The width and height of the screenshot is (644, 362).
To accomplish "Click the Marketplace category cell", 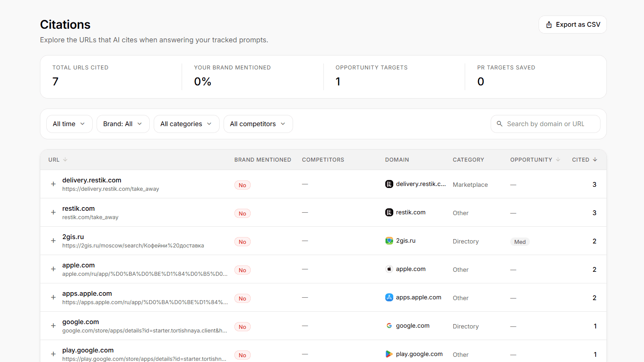I will click(x=470, y=185).
